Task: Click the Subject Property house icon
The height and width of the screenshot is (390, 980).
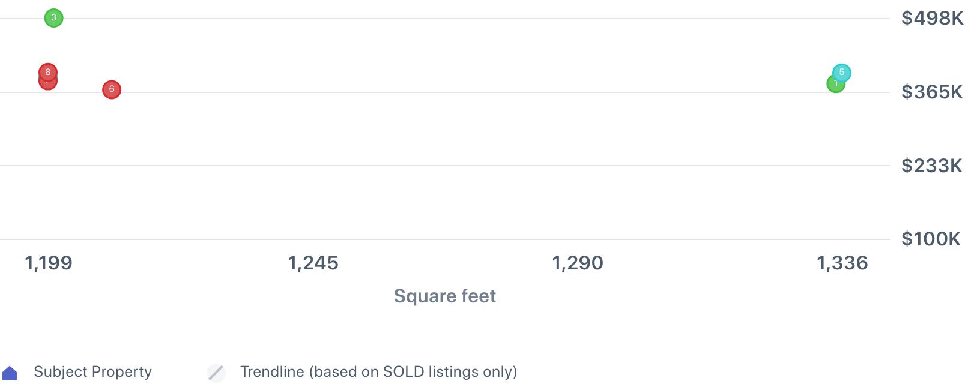Action: tap(10, 373)
